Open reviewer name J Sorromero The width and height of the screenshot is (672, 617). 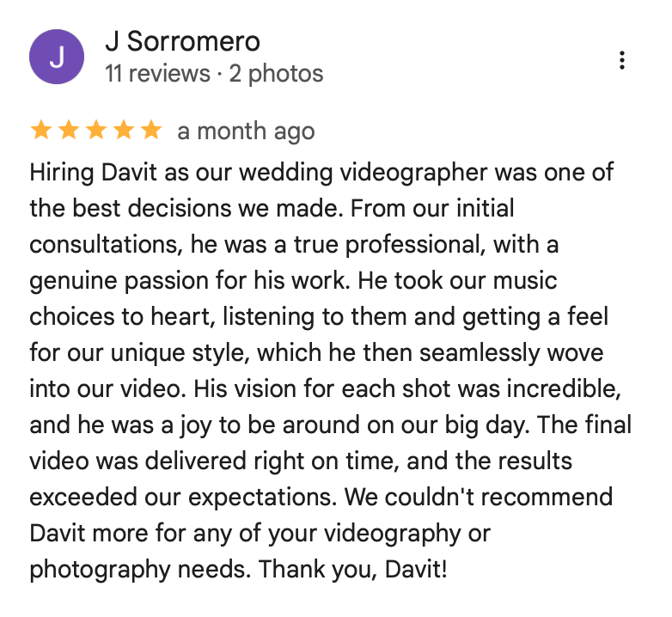(182, 41)
